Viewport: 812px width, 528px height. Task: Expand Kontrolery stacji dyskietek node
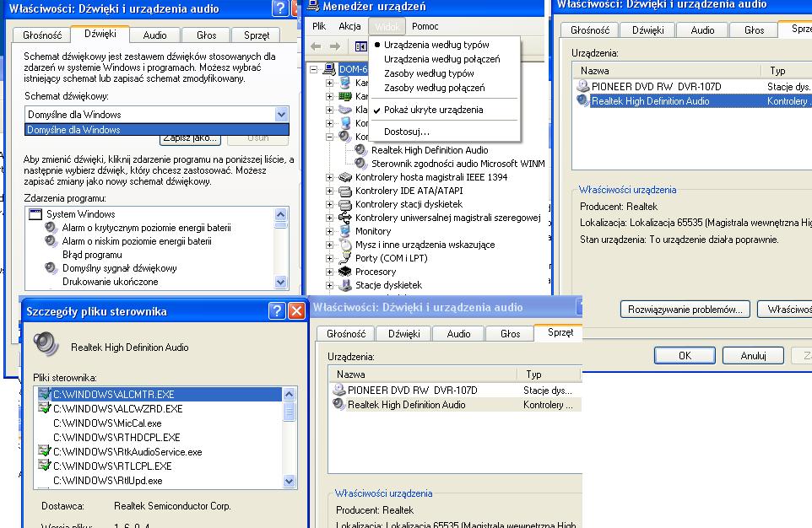pos(329,204)
